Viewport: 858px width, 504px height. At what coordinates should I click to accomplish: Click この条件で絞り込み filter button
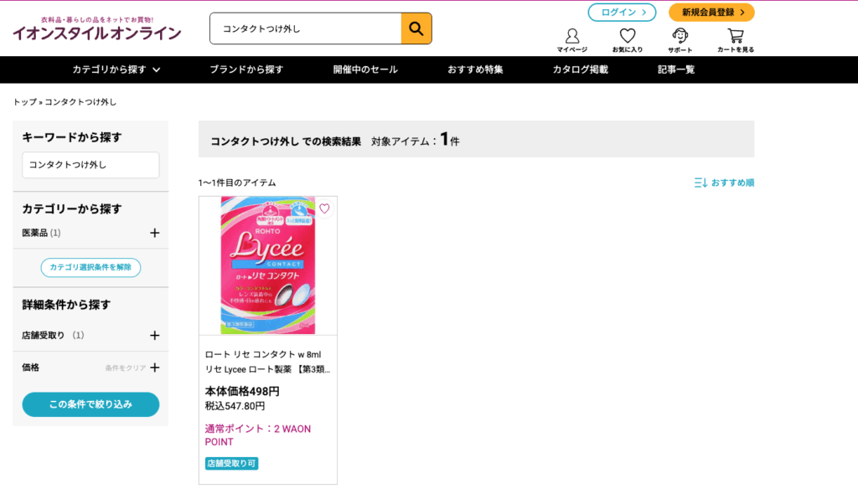90,404
